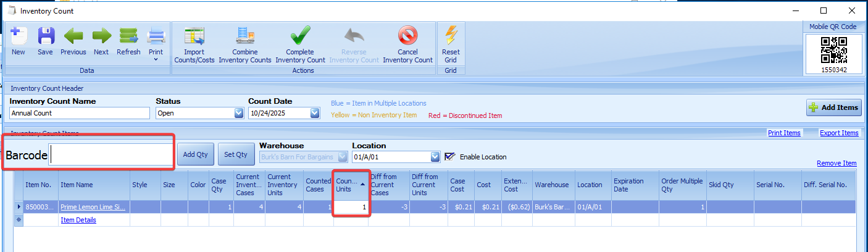Open the Export Items link
Screen dimensions: 868x252
[838, 133]
